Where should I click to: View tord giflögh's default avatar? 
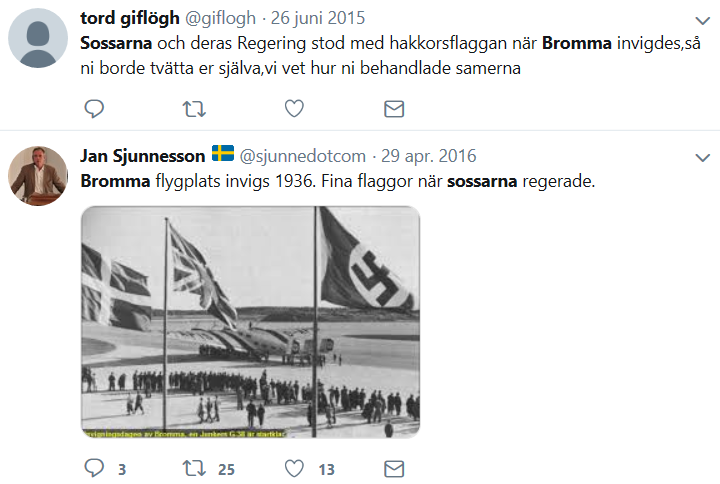pyautogui.click(x=38, y=38)
